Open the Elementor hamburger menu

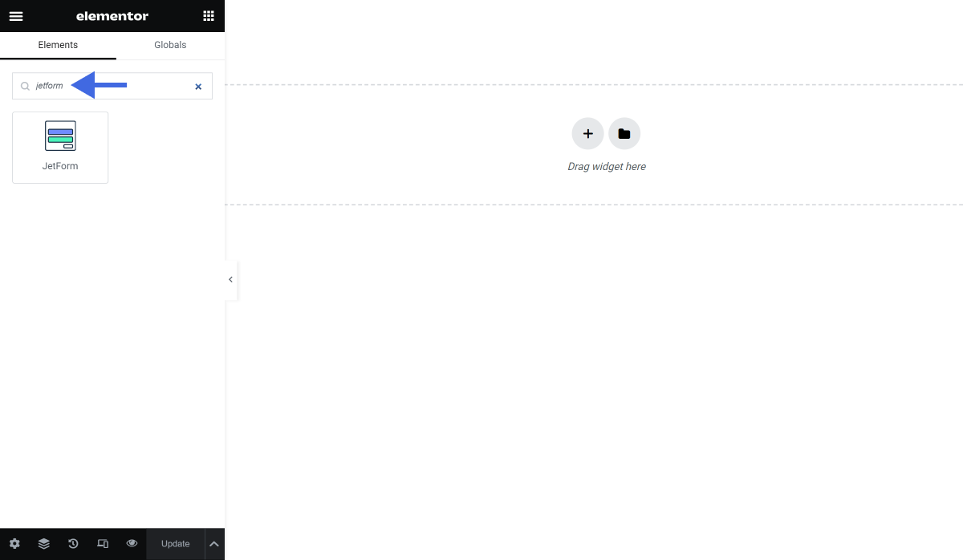click(x=16, y=16)
